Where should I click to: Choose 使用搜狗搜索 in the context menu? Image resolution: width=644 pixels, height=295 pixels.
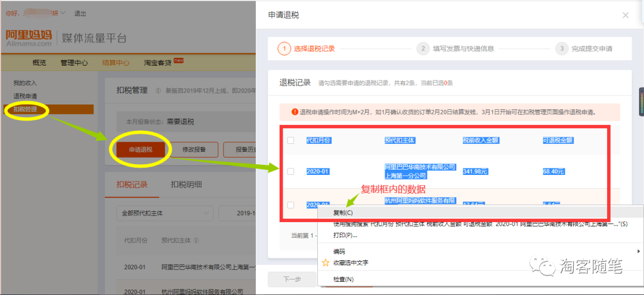pyautogui.click(x=481, y=224)
